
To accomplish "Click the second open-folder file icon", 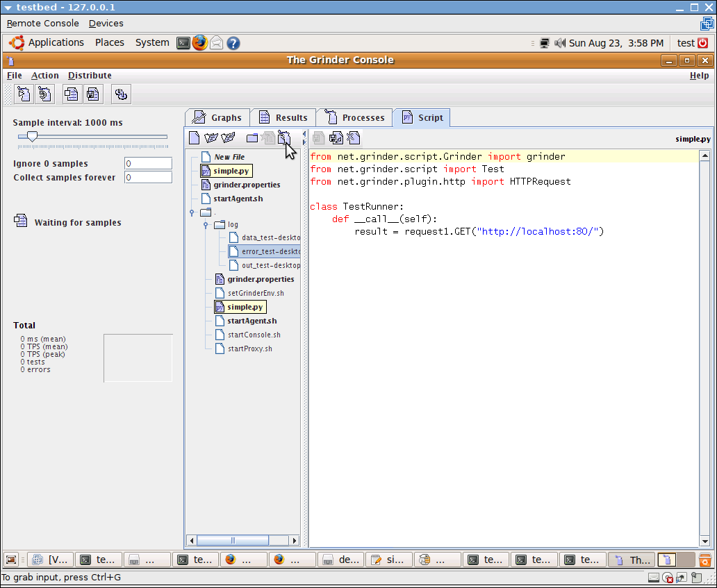I will click(x=228, y=137).
